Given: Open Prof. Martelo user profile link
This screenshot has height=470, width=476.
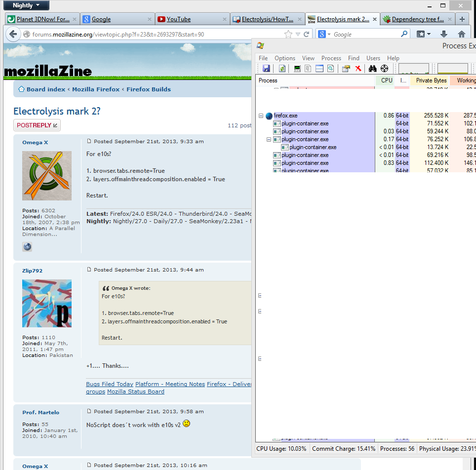Looking at the screenshot, I should click(40, 412).
